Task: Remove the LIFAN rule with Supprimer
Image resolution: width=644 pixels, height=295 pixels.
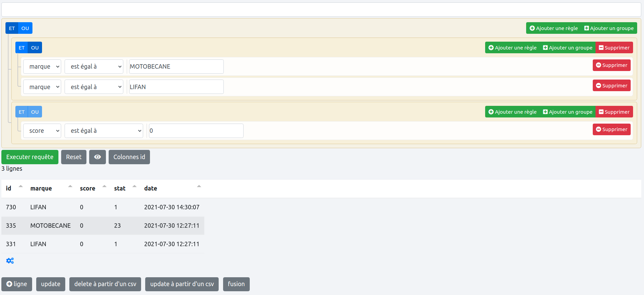Action: click(611, 86)
